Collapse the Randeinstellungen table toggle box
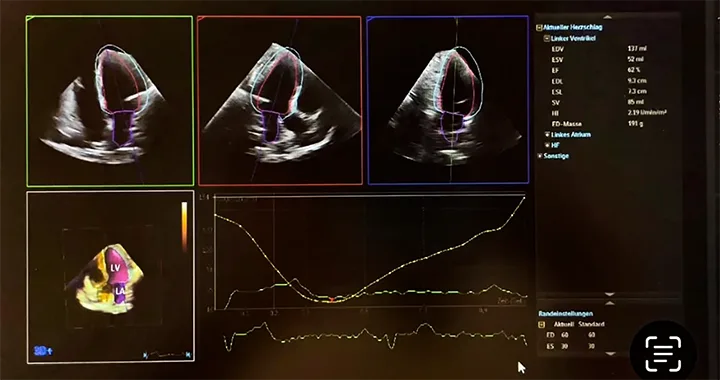 click(x=541, y=324)
